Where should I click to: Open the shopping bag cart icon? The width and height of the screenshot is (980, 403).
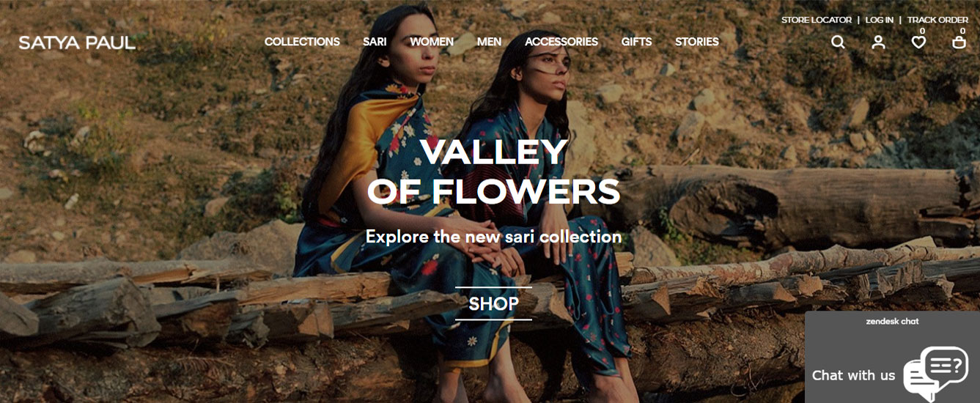[x=959, y=42]
